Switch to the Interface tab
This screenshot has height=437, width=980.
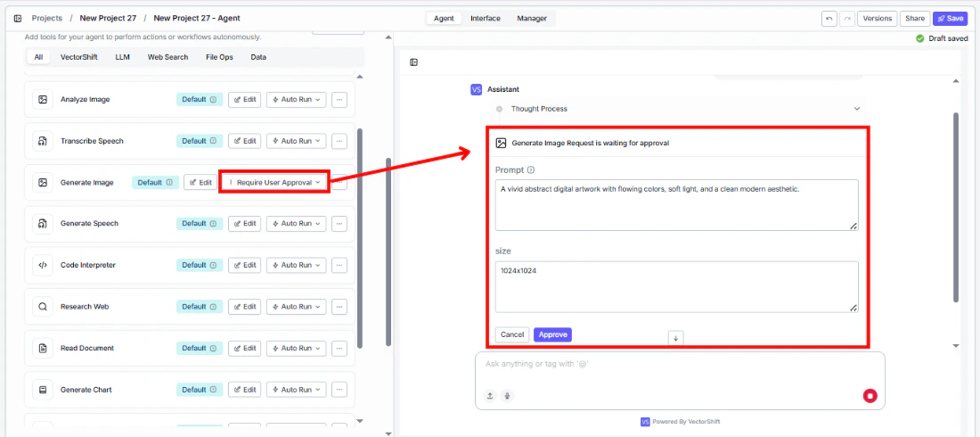[x=486, y=18]
